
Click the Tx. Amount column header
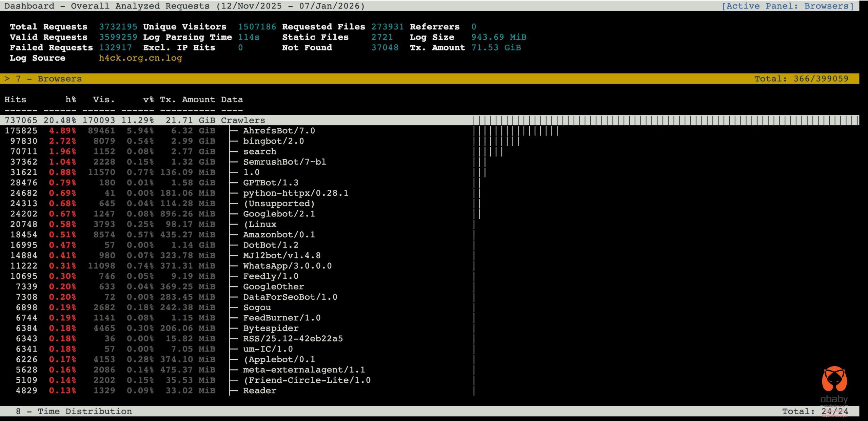pyautogui.click(x=187, y=100)
